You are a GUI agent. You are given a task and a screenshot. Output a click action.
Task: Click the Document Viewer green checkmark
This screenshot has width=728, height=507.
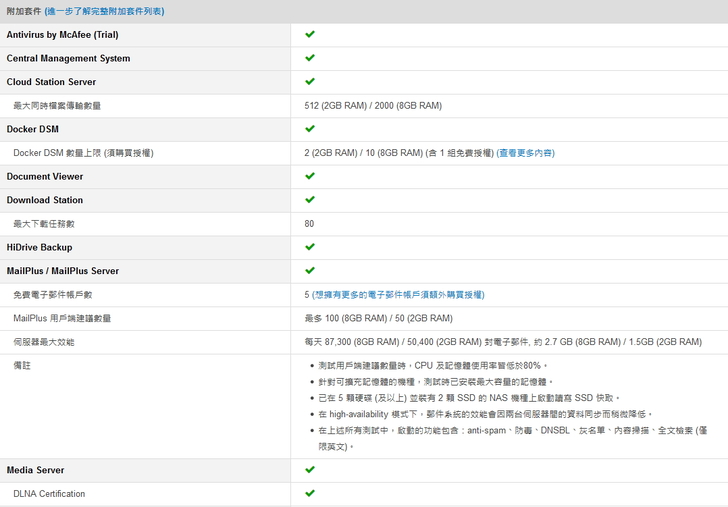tap(310, 176)
